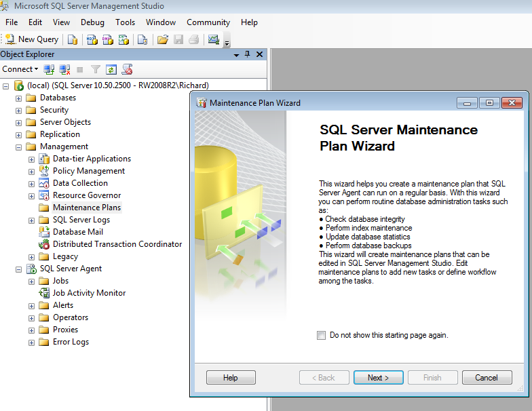Click the Disconnect icon in Object Explorer
This screenshot has width=532, height=411.
tap(64, 69)
